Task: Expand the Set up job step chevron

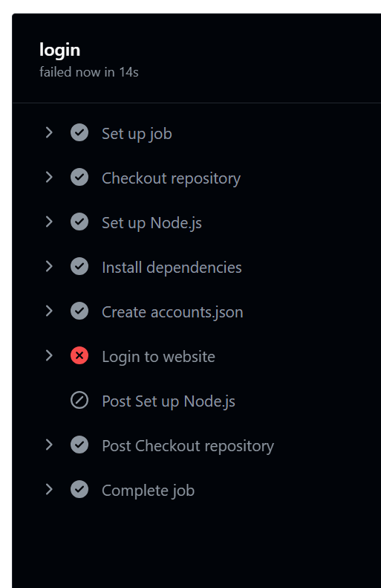Action: click(49, 132)
